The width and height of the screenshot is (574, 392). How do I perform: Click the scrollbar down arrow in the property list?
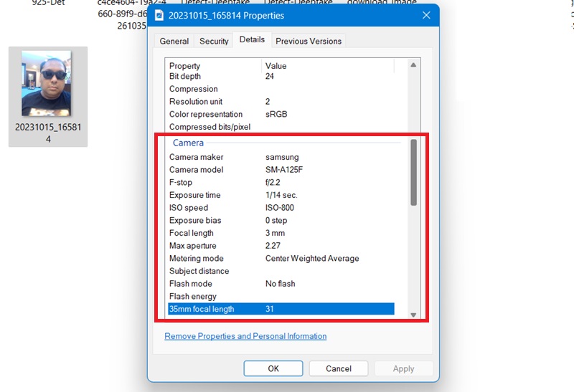pos(413,315)
